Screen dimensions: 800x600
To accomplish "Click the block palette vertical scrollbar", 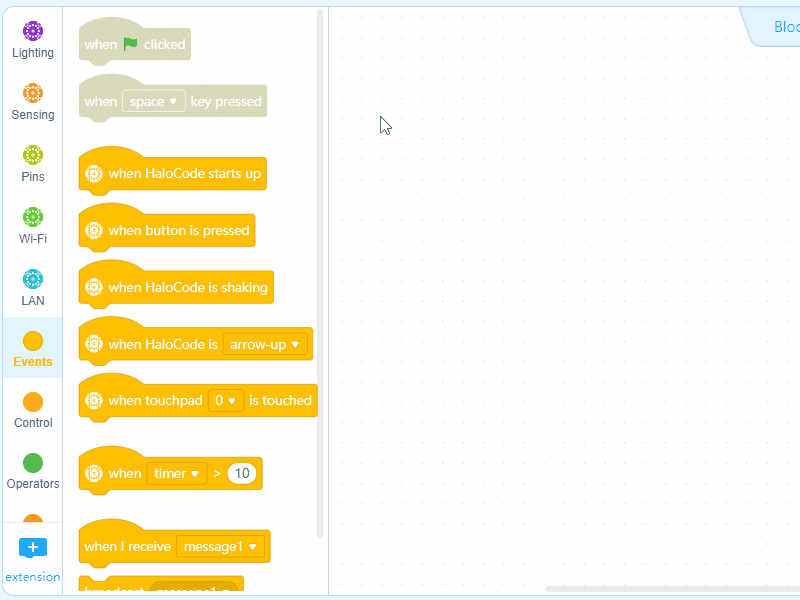I will (x=320, y=274).
